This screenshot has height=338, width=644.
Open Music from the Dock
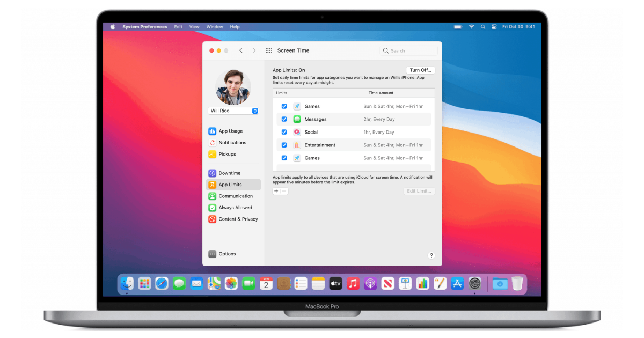[x=353, y=283]
